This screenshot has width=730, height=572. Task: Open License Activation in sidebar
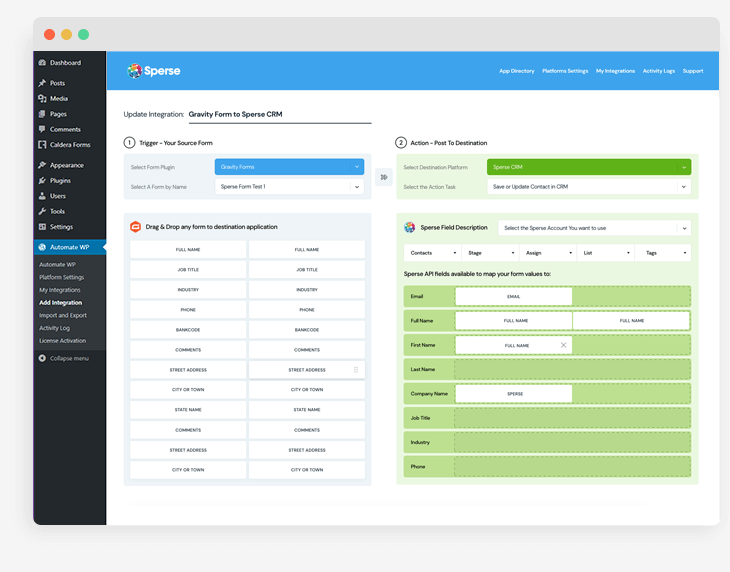point(62,341)
